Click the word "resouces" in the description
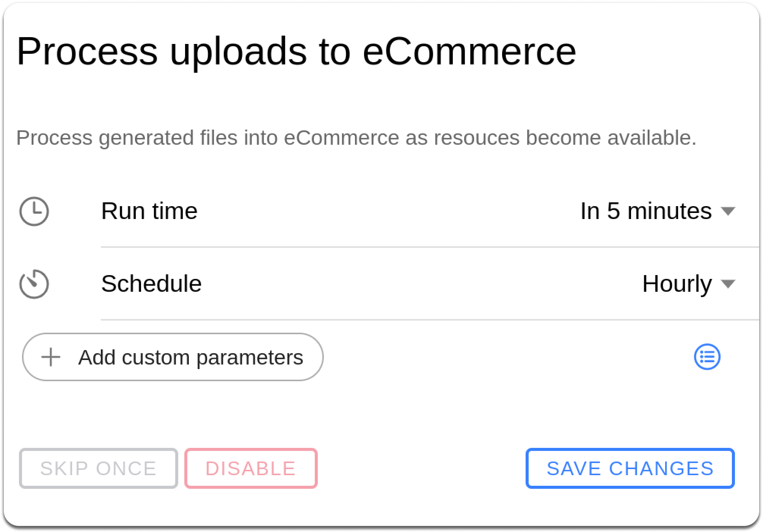 pos(476,138)
